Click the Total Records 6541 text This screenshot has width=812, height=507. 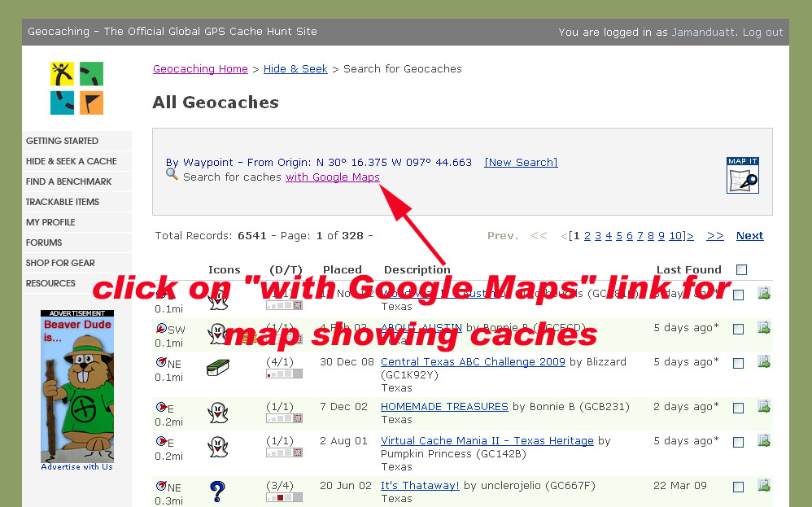[211, 236]
